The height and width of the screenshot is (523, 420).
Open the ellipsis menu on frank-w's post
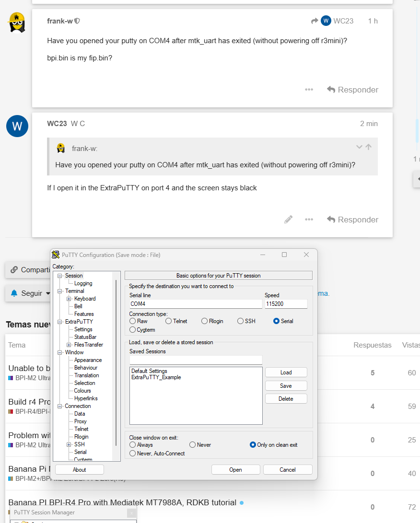click(x=309, y=90)
